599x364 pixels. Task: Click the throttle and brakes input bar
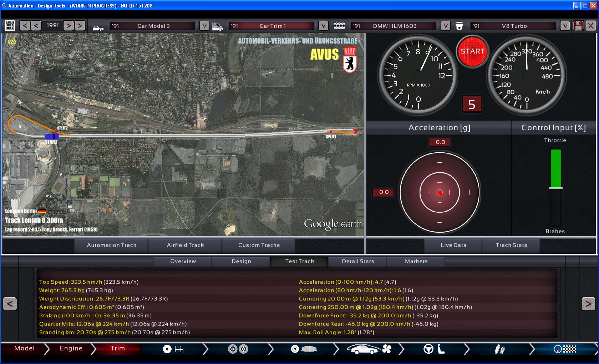point(555,188)
